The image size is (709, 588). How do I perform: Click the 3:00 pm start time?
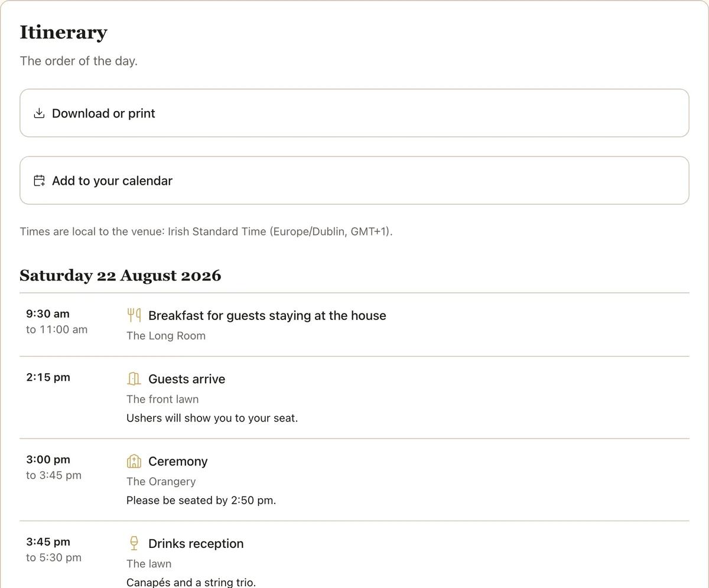click(x=48, y=459)
